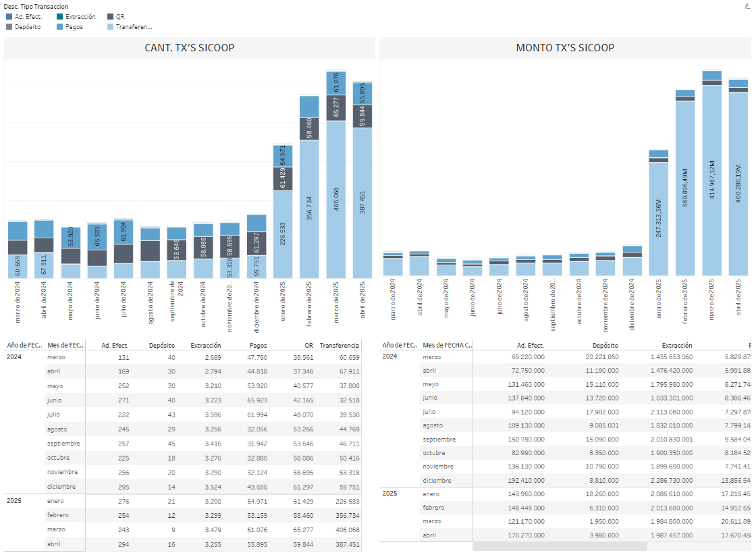Select the MONTO TX'S SICOOP chart title
Image resolution: width=756 pixels, height=557 pixels.
click(x=565, y=48)
